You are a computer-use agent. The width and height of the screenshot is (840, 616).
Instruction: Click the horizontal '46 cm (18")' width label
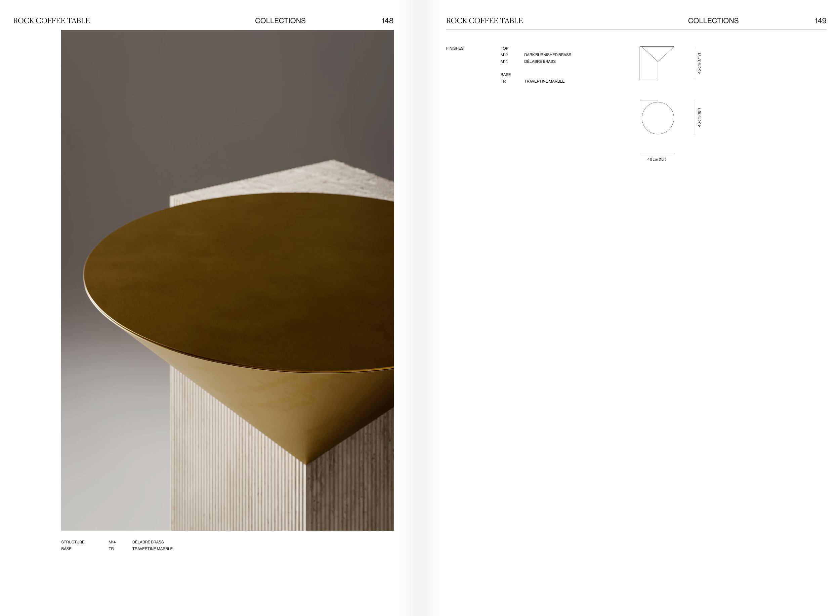tap(657, 159)
